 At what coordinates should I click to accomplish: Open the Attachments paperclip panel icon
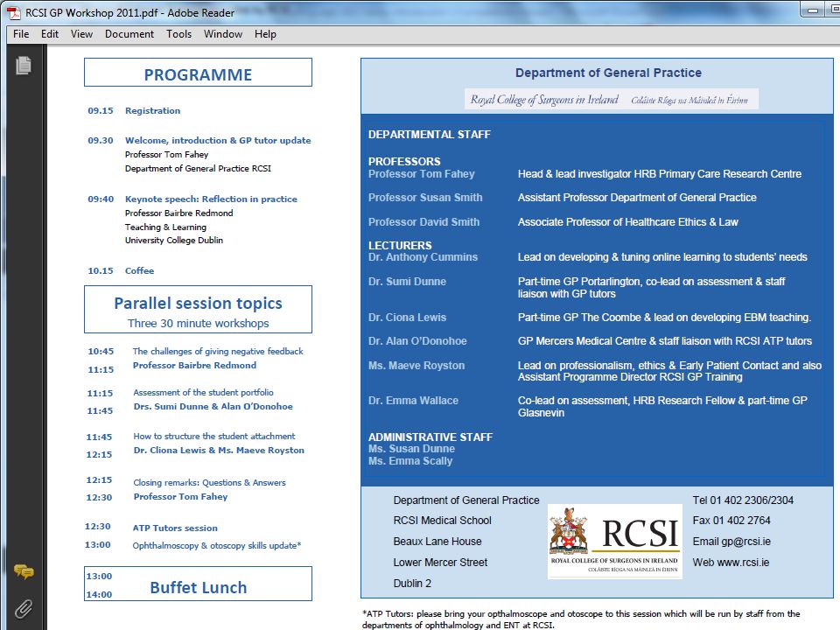(23, 609)
